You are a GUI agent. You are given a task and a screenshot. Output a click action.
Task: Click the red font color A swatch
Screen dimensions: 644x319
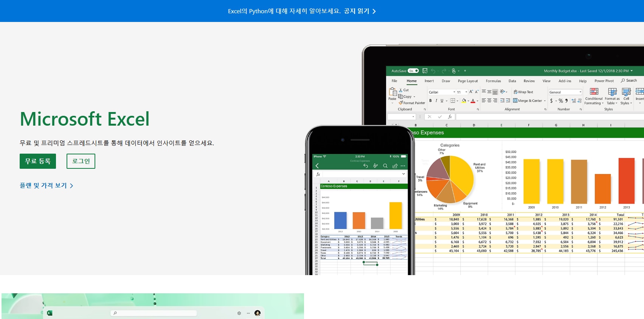point(473,101)
